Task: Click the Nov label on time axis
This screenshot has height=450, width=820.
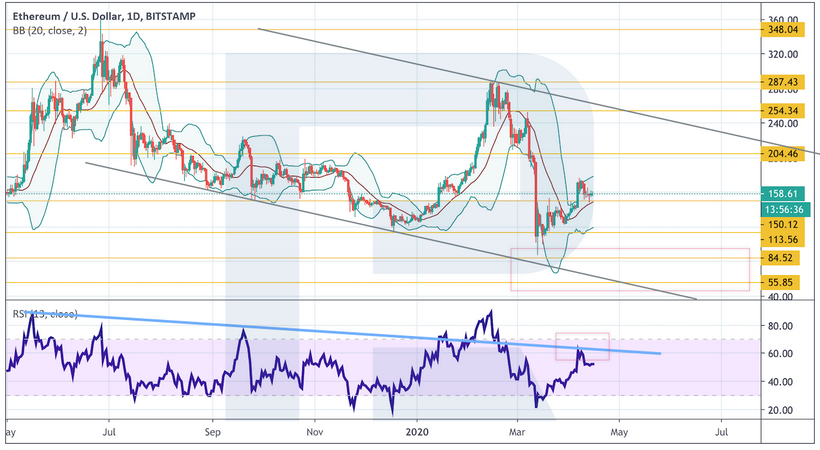Action: [x=315, y=433]
